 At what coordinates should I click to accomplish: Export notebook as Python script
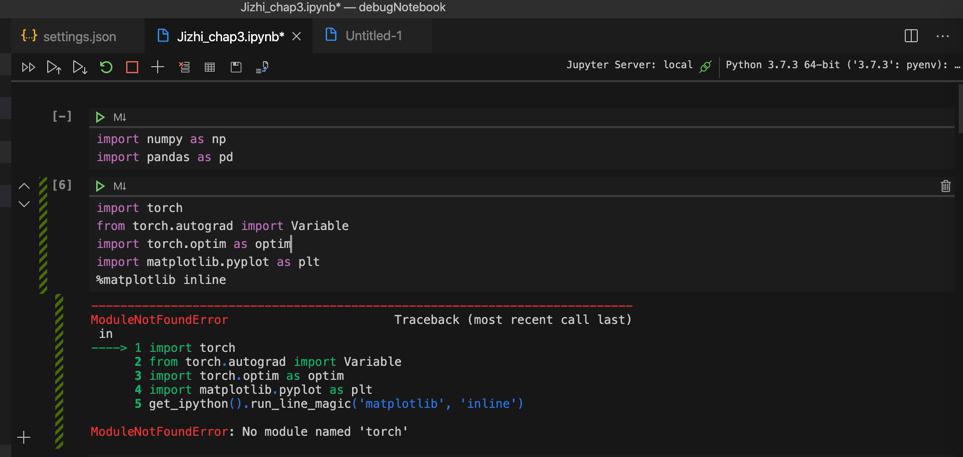pyautogui.click(x=262, y=68)
